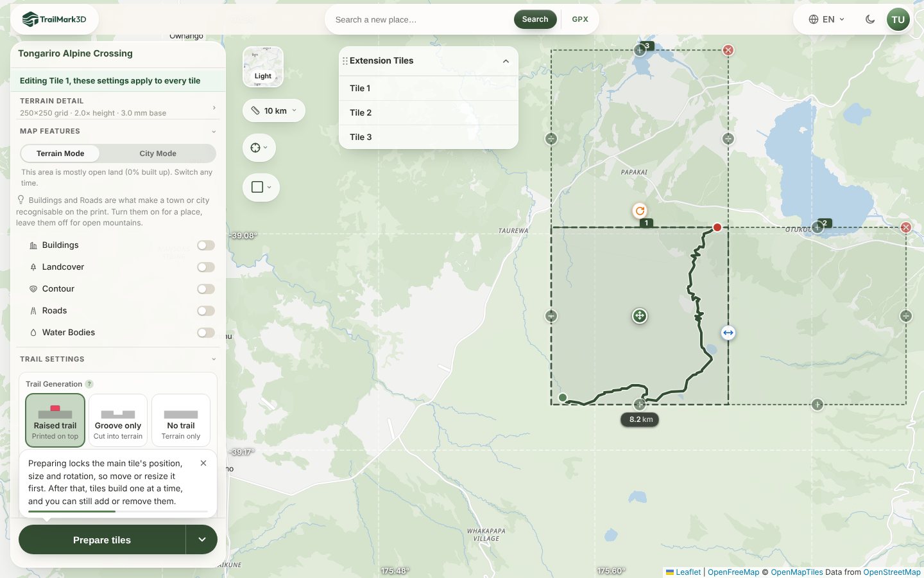Turn on Contour lines
Screen dimensions: 924x578
206,289
